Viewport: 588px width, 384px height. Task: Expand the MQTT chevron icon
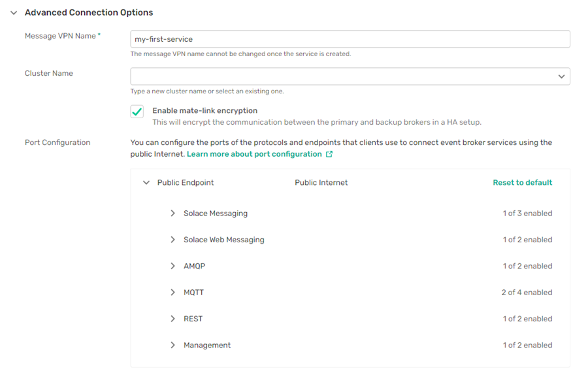pos(172,293)
